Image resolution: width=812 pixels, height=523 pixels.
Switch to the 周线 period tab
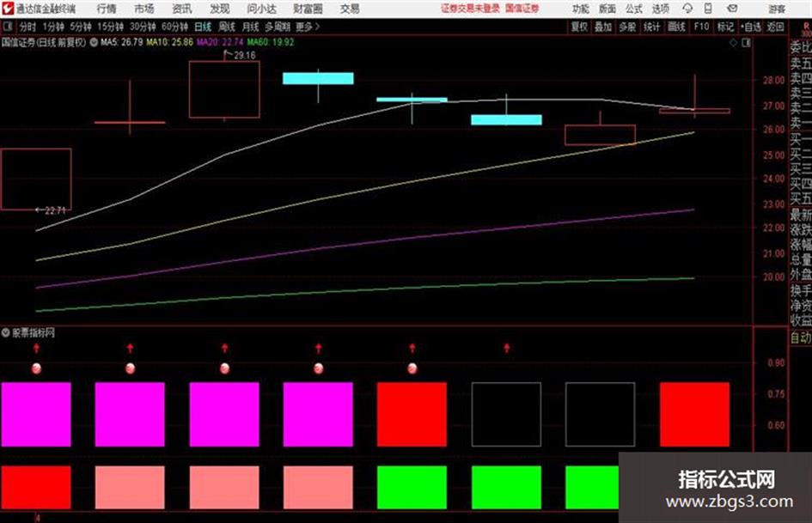point(227,27)
